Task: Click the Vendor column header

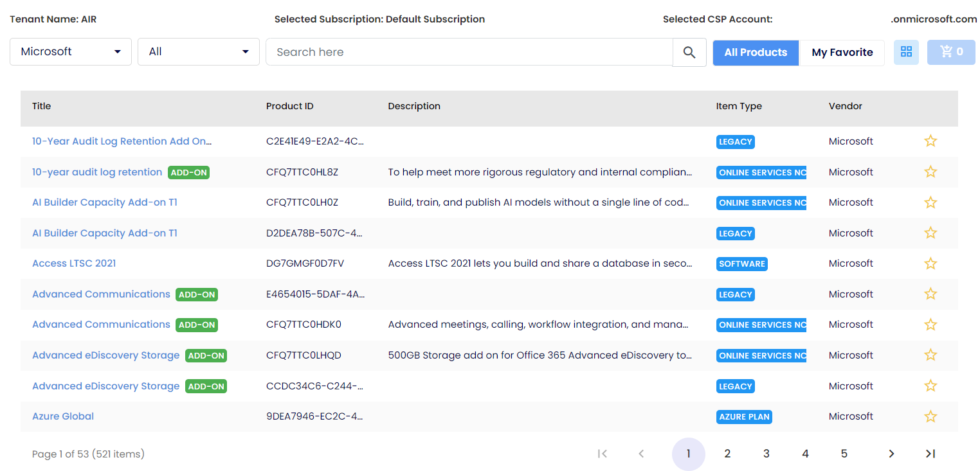Action: 846,106
